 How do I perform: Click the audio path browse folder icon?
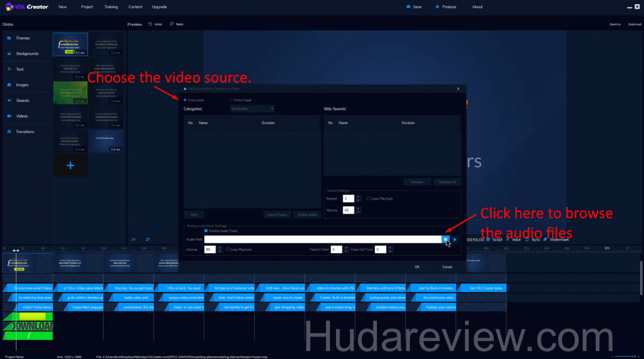[445, 239]
